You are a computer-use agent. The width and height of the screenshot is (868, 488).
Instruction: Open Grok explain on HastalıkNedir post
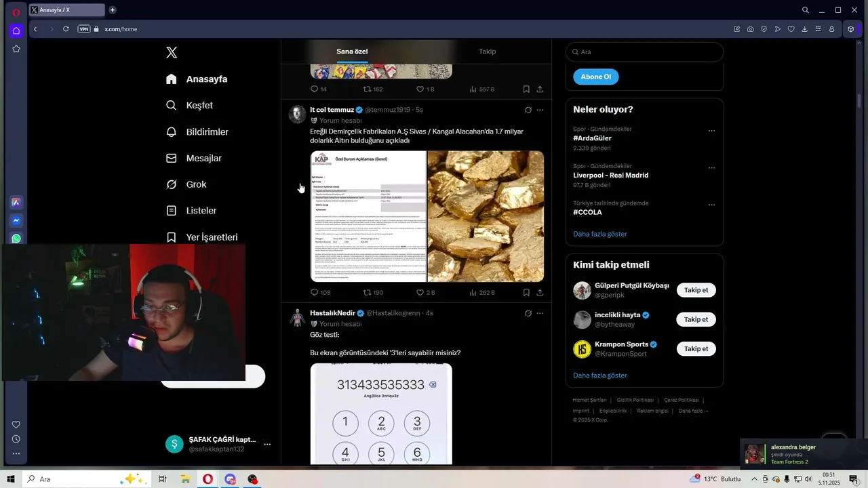[x=528, y=313]
